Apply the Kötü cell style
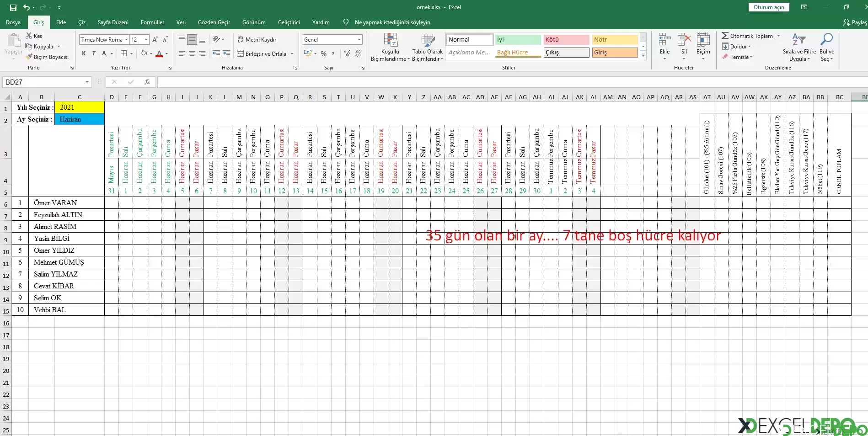The image size is (868, 436). [x=566, y=39]
